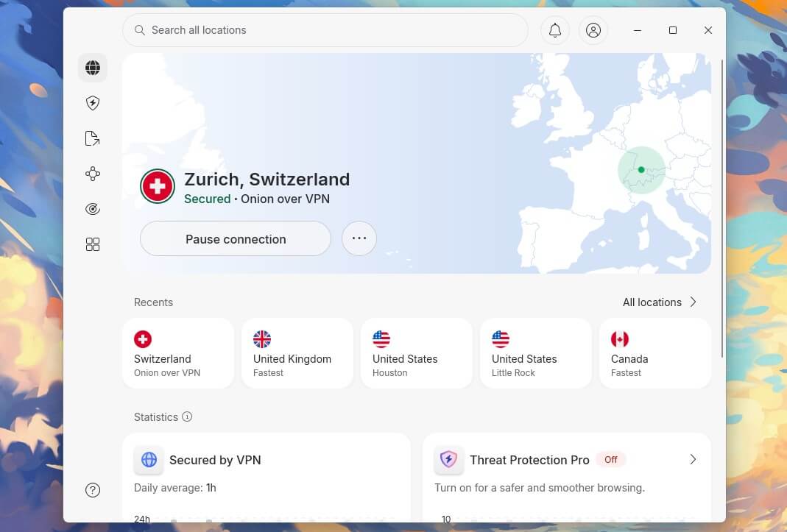Viewport: 787px width, 532px height.
Task: Minimize the NordVPN window
Action: pyautogui.click(x=638, y=30)
